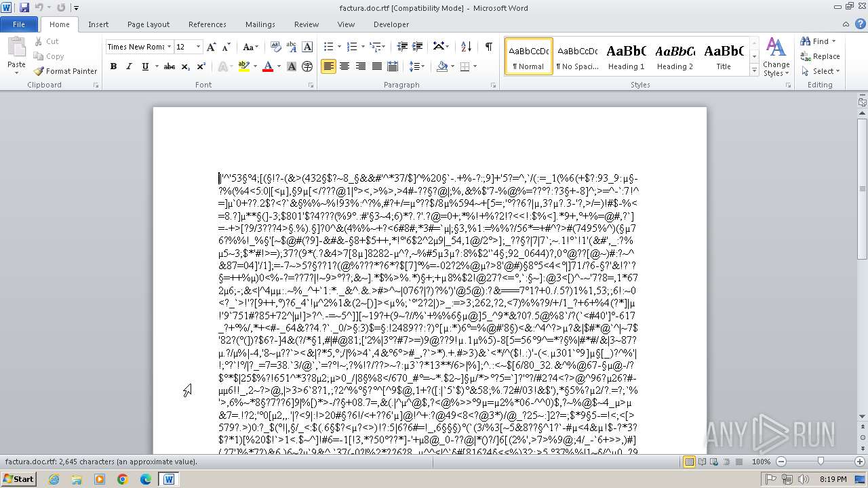Click Enclose Characters icon
The height and width of the screenshot is (488, 868).
click(x=307, y=66)
